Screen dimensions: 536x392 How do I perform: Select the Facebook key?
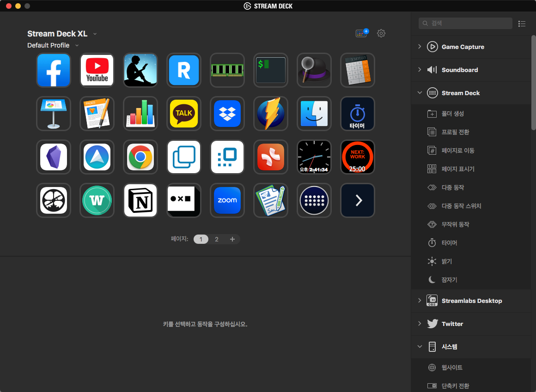(x=54, y=70)
